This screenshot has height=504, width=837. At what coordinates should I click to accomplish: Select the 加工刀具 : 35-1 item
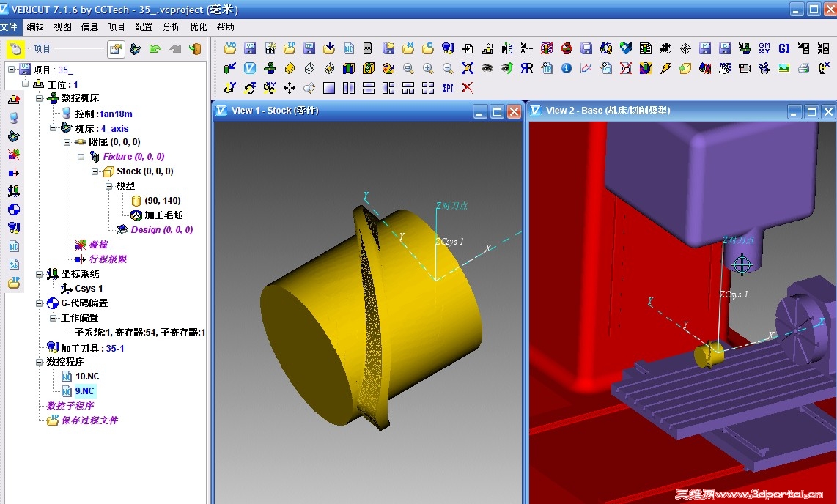pos(92,348)
